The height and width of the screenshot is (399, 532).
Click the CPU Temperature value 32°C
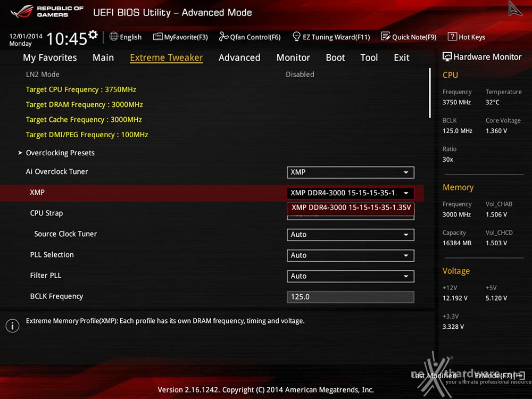pos(492,103)
